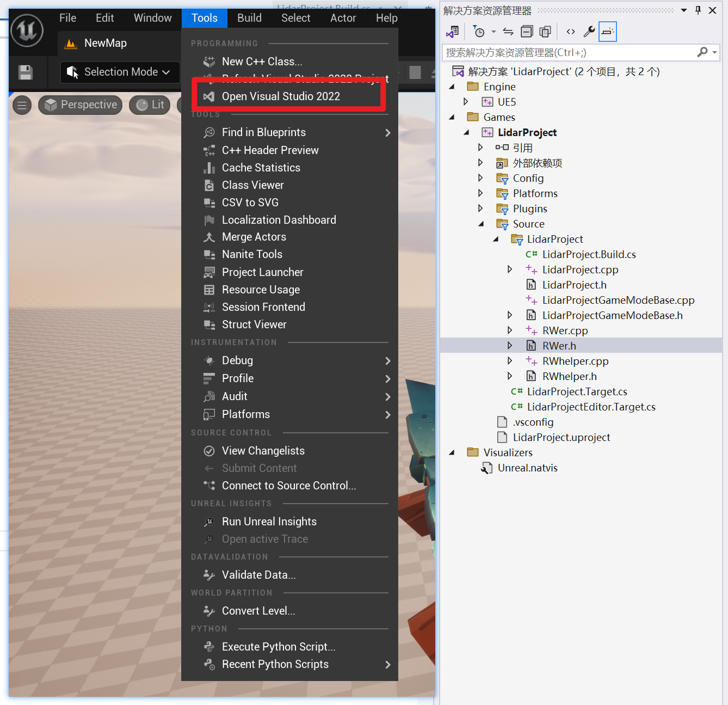
Task: Click the Project Launcher icon
Action: click(209, 272)
